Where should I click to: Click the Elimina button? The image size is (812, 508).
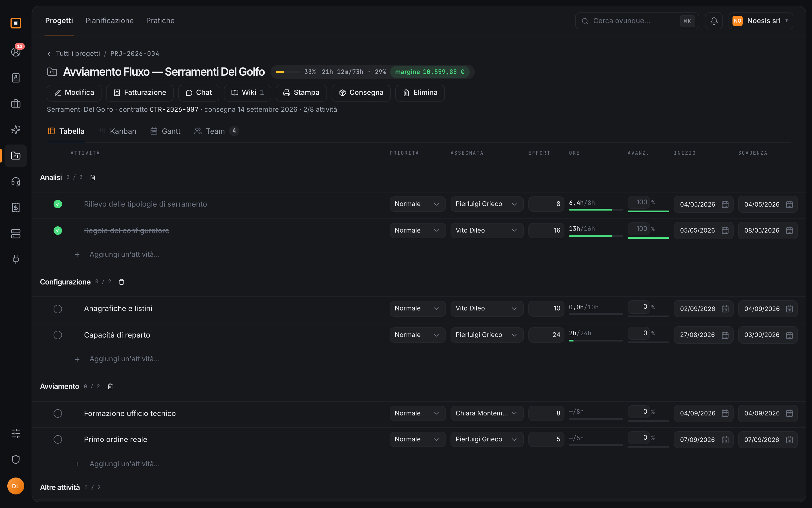(420, 93)
